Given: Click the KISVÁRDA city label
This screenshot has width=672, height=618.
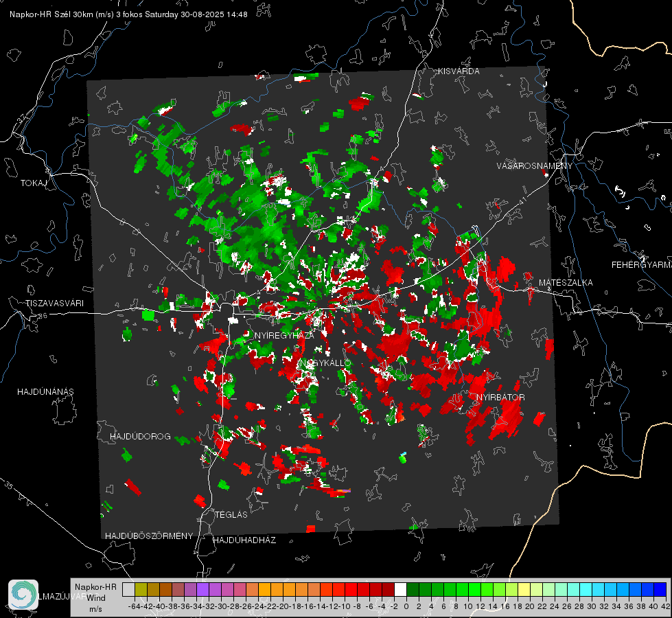Looking at the screenshot, I should (459, 71).
